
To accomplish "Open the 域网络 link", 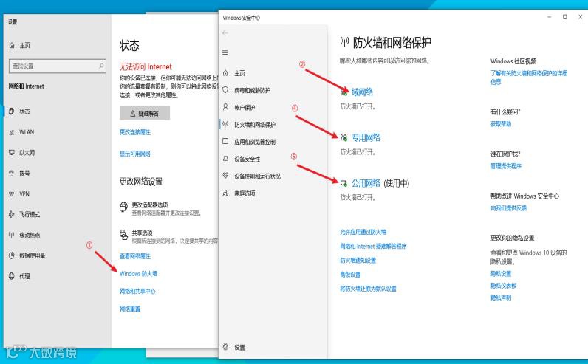I will (362, 92).
